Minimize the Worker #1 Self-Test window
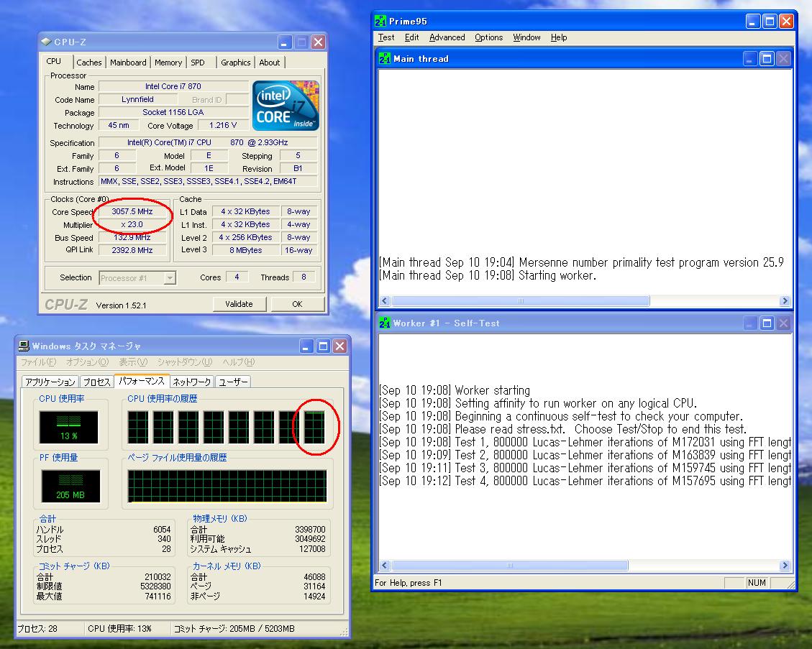This screenshot has height=649, width=812. tap(750, 323)
